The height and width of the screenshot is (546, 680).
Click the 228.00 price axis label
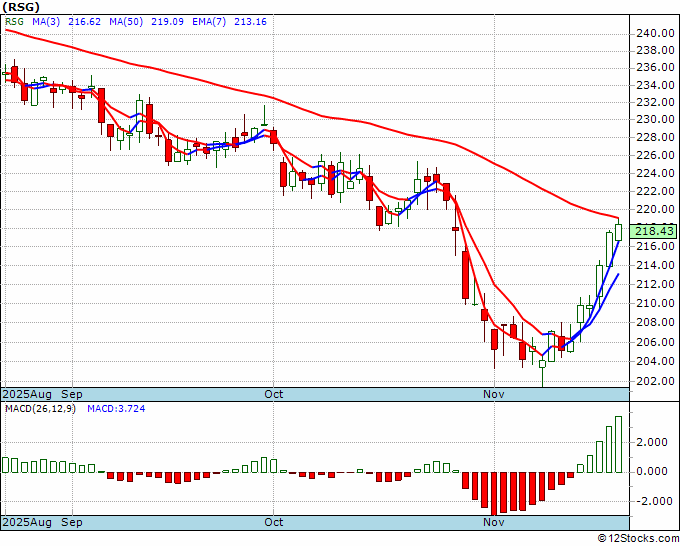click(655, 137)
